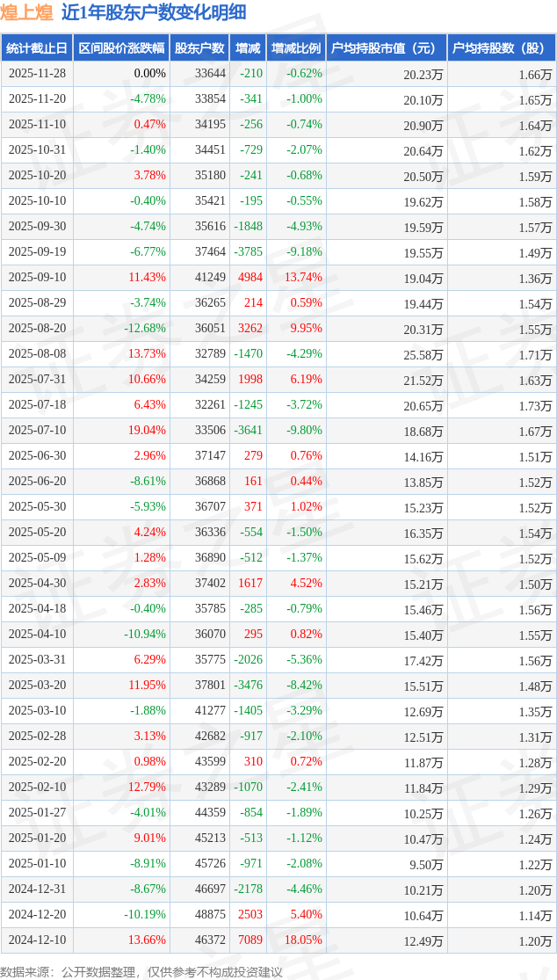
Task: Click the 统计截止日 column header
Action: pos(37,48)
